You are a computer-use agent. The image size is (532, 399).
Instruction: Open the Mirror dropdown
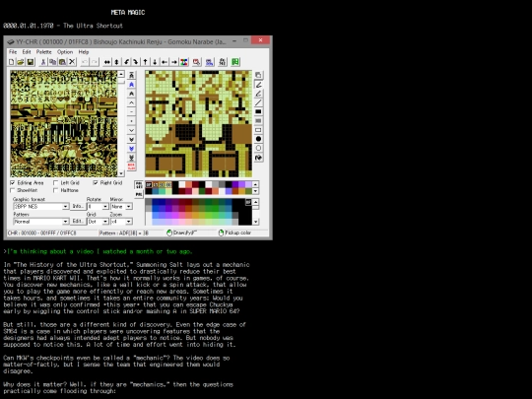[x=121, y=207]
